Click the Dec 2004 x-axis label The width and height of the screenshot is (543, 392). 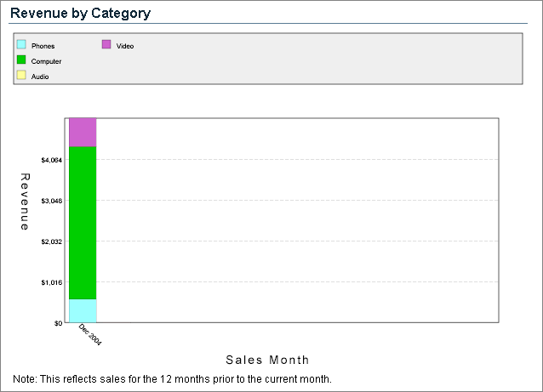(x=89, y=334)
